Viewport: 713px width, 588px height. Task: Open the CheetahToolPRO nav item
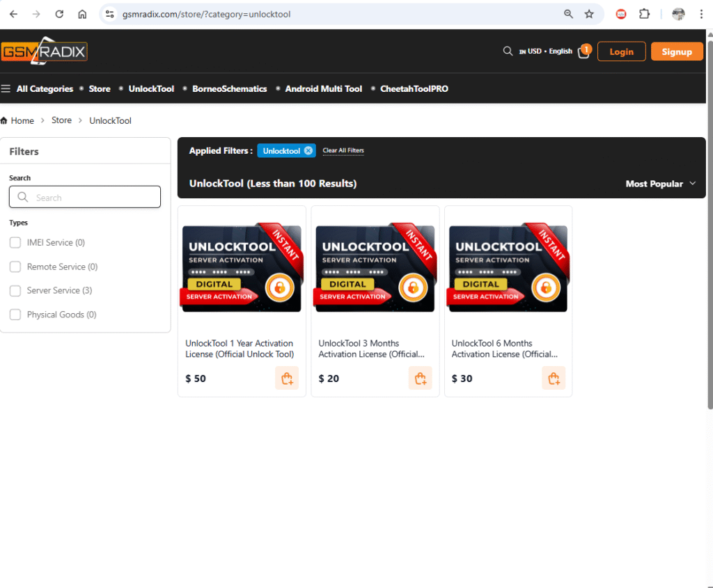(414, 89)
